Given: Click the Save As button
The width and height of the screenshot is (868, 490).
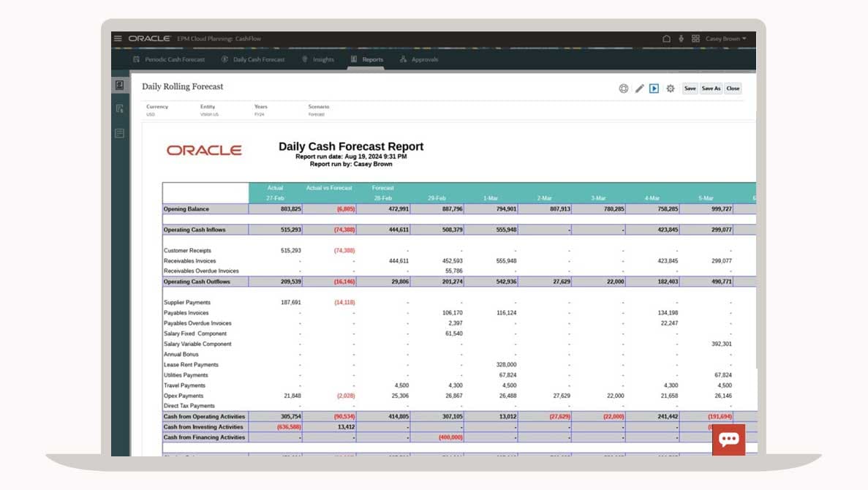Looking at the screenshot, I should [x=711, y=88].
